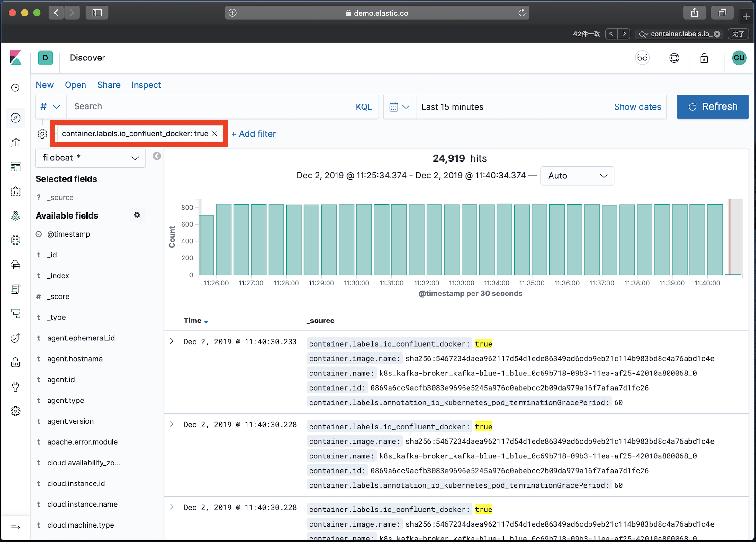The height and width of the screenshot is (542, 756).
Task: Open the Recently viewed clock icon
Action: [x=15, y=88]
